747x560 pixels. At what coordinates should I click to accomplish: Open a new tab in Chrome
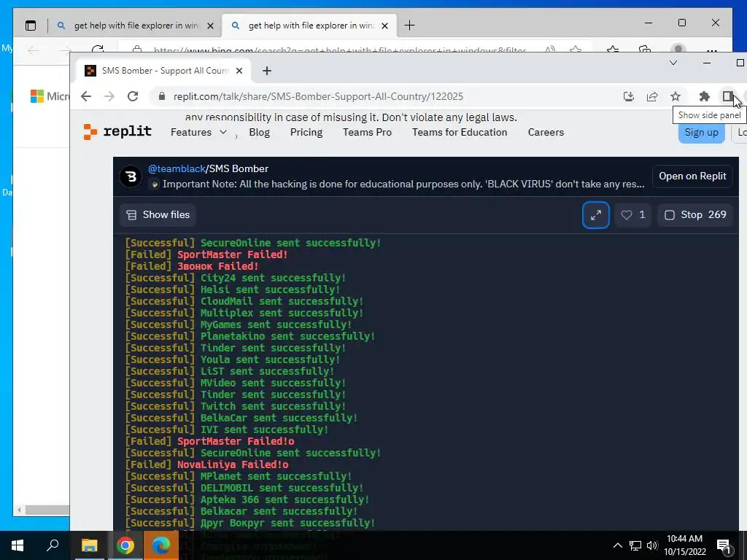pos(267,71)
